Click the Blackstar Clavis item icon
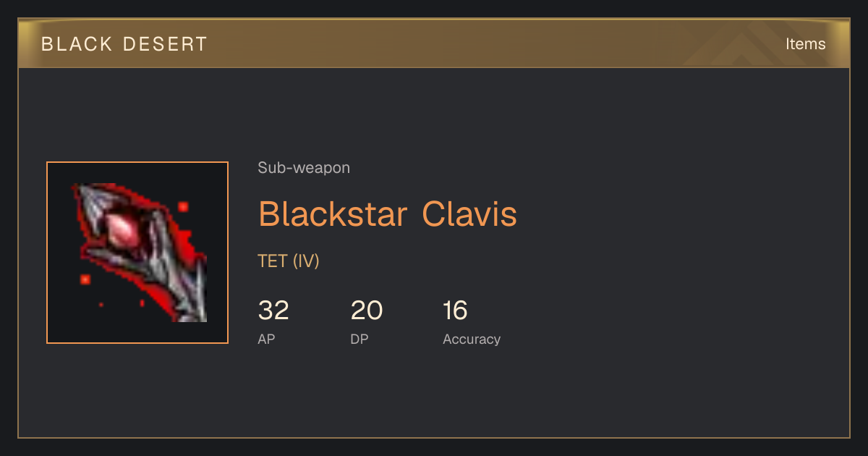Image resolution: width=868 pixels, height=456 pixels. click(137, 253)
